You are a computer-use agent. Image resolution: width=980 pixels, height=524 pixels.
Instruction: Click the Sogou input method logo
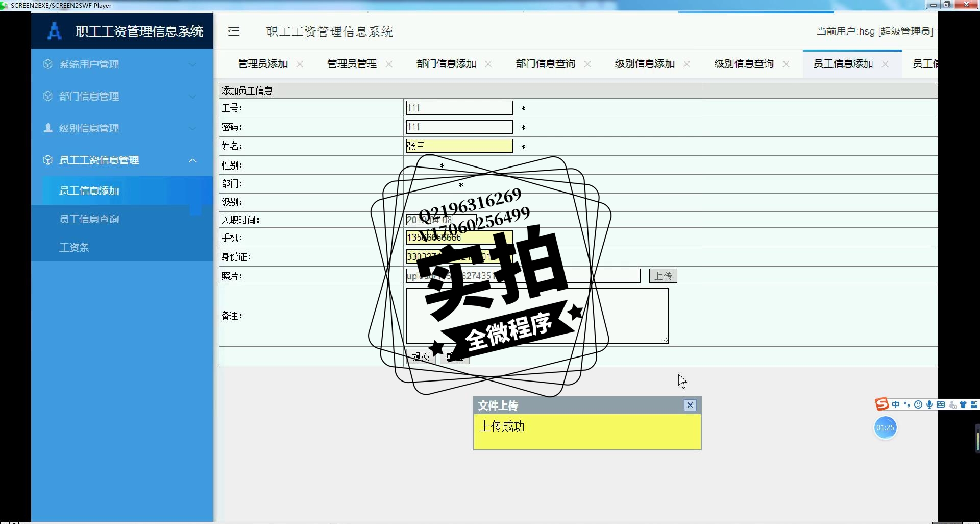(x=881, y=404)
